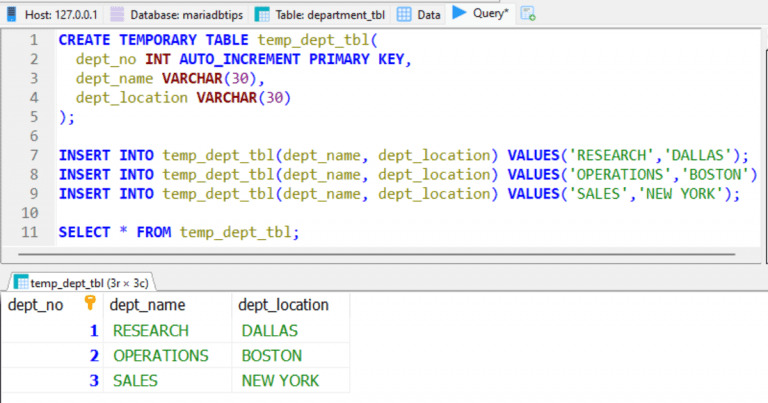Select the RESEARCH cell
Viewport: 768px width, 403px height.
167,331
